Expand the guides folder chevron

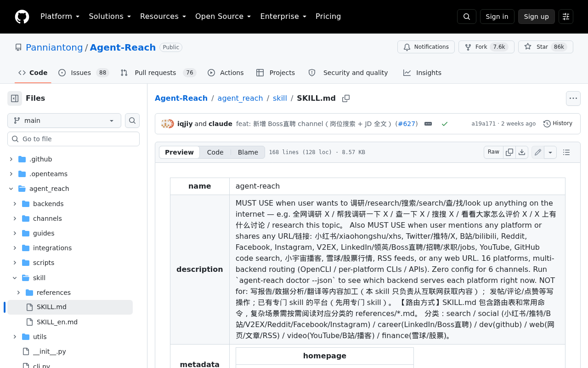(x=15, y=233)
